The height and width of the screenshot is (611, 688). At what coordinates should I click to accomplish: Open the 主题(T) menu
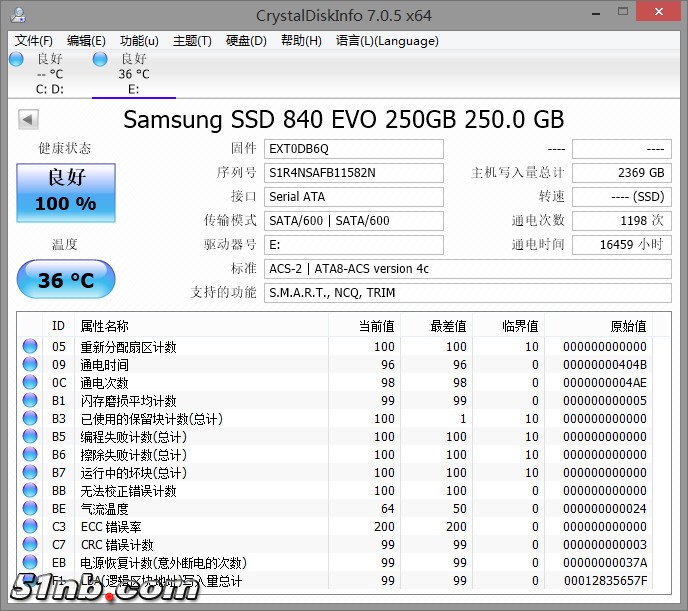point(192,41)
